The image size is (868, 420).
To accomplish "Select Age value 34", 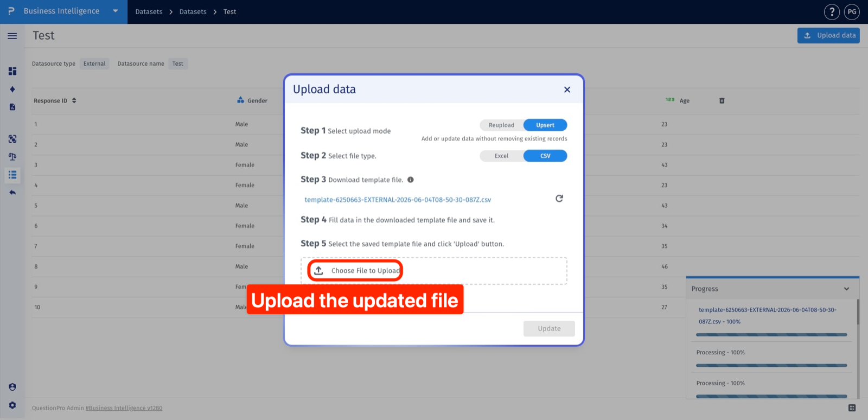I will coord(665,226).
